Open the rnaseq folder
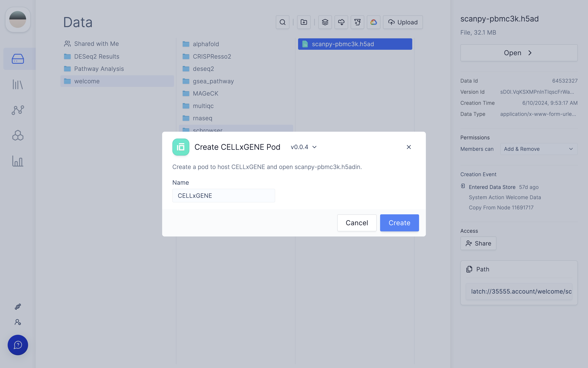 pyautogui.click(x=236, y=118)
